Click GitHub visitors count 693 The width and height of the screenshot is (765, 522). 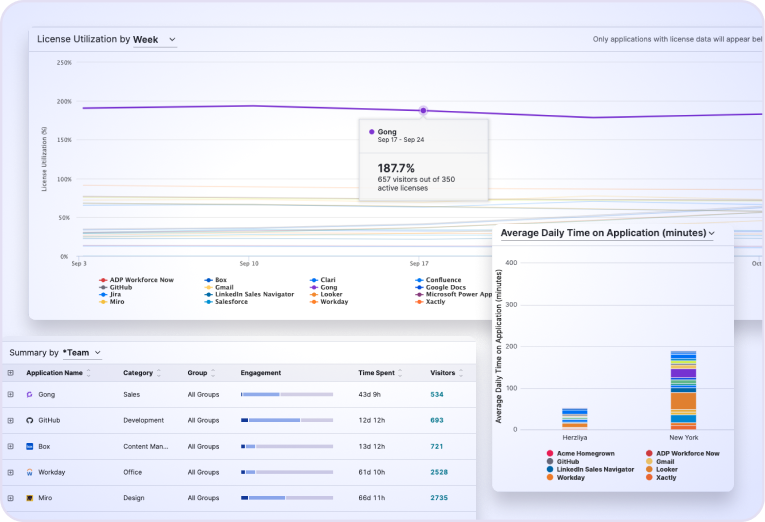(437, 420)
